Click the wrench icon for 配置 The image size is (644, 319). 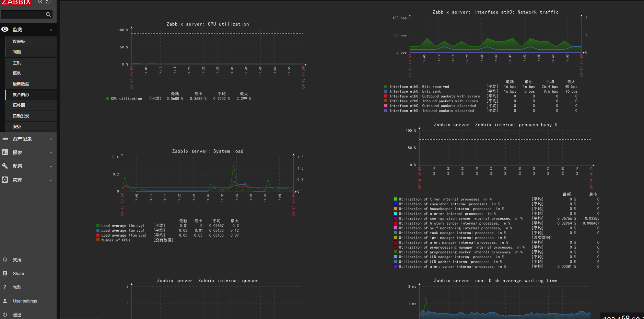pyautogui.click(x=5, y=166)
